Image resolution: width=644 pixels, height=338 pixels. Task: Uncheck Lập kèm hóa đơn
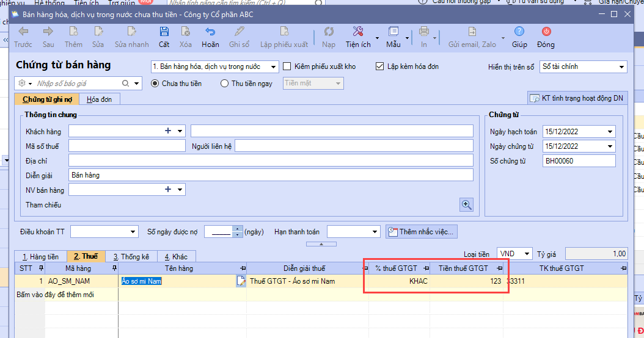coord(380,67)
